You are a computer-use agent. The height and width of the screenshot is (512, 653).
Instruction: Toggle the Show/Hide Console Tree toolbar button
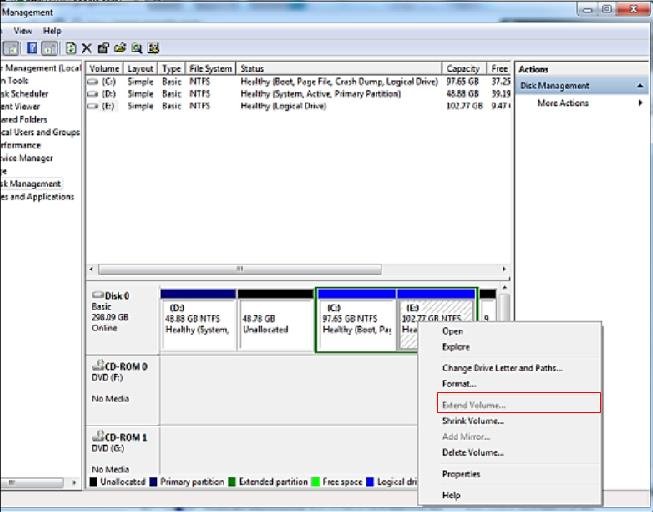coord(10,48)
